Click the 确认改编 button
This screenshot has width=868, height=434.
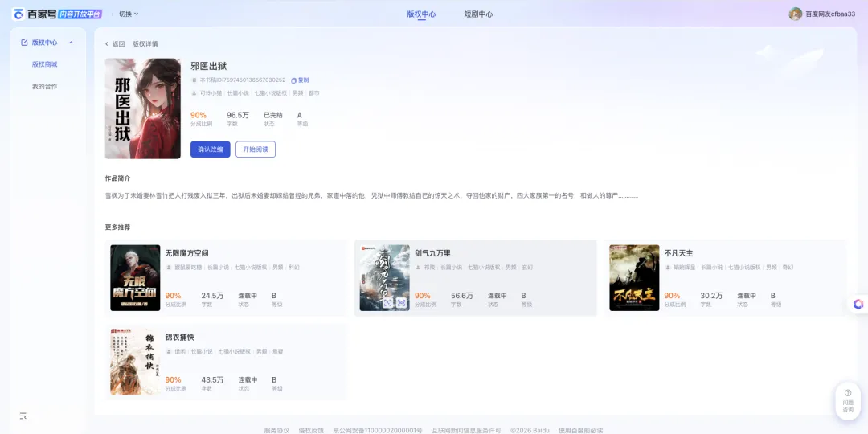[210, 149]
